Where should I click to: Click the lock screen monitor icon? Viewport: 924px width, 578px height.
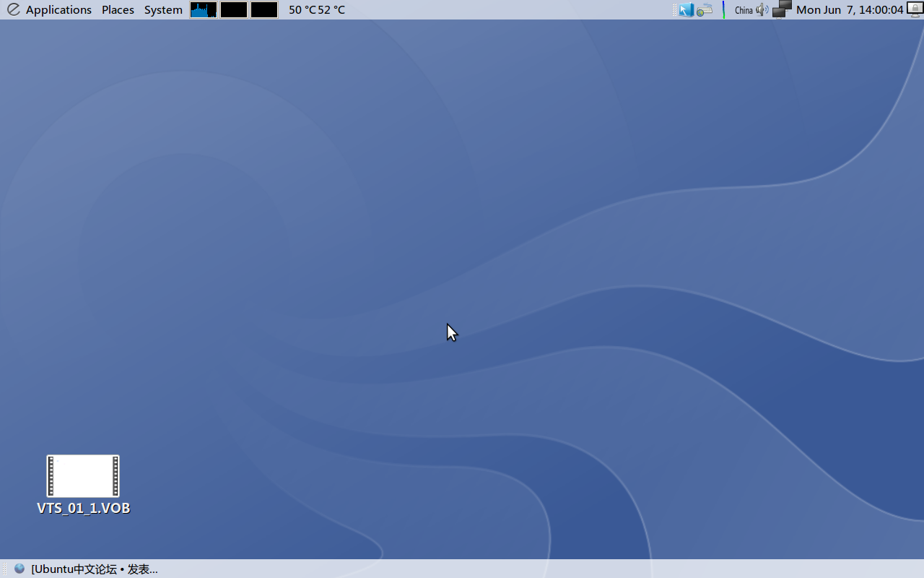point(915,9)
